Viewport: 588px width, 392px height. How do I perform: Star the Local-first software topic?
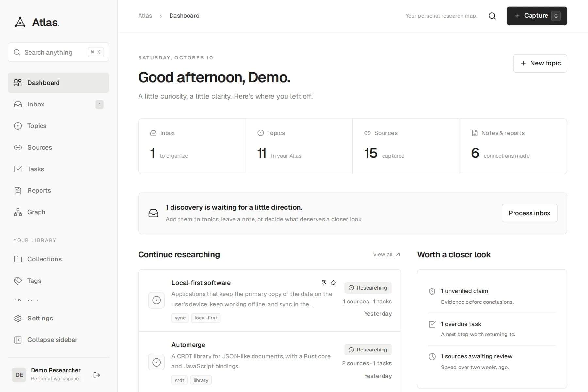pos(333,283)
